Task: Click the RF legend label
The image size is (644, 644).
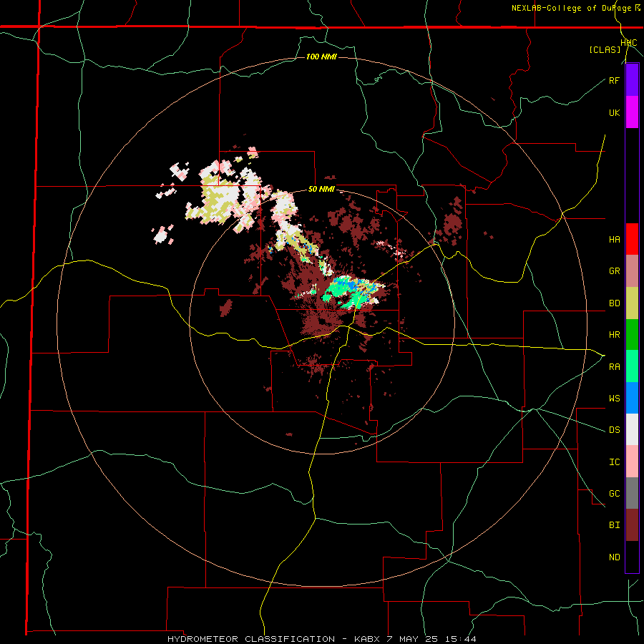Action: coord(614,80)
